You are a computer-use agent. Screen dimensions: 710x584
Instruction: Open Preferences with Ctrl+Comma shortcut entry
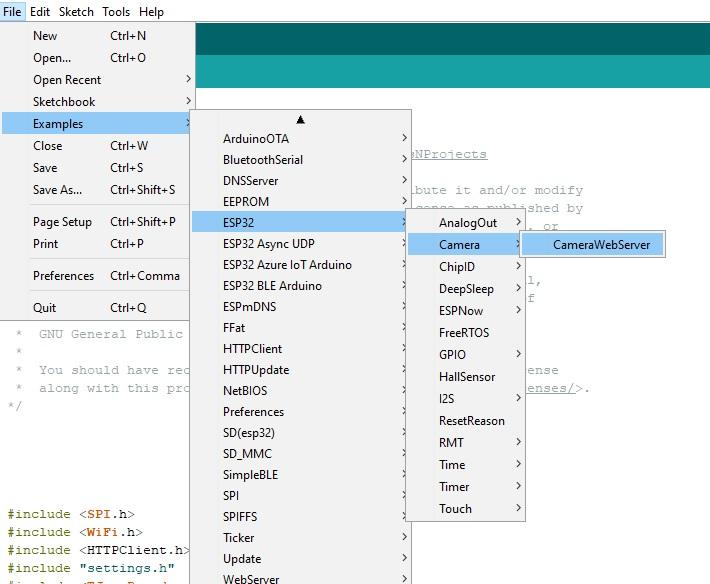97,276
